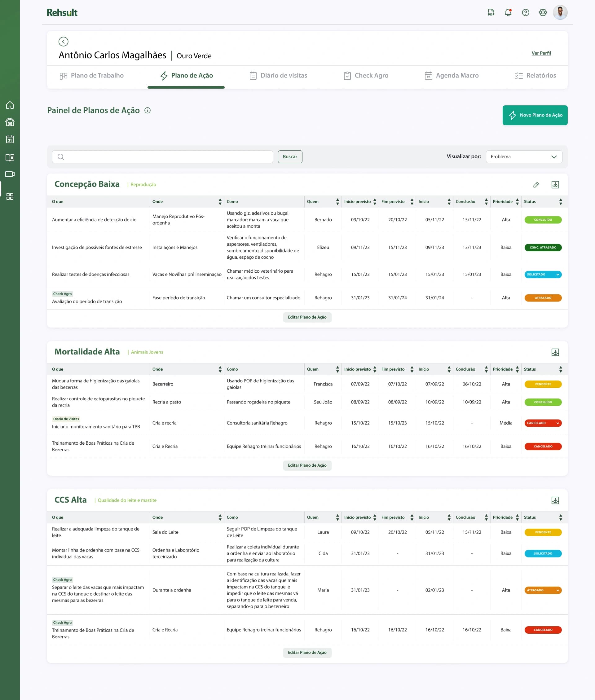Image resolution: width=595 pixels, height=700 pixels.
Task: Download the CCS Alta plan
Action: click(555, 500)
